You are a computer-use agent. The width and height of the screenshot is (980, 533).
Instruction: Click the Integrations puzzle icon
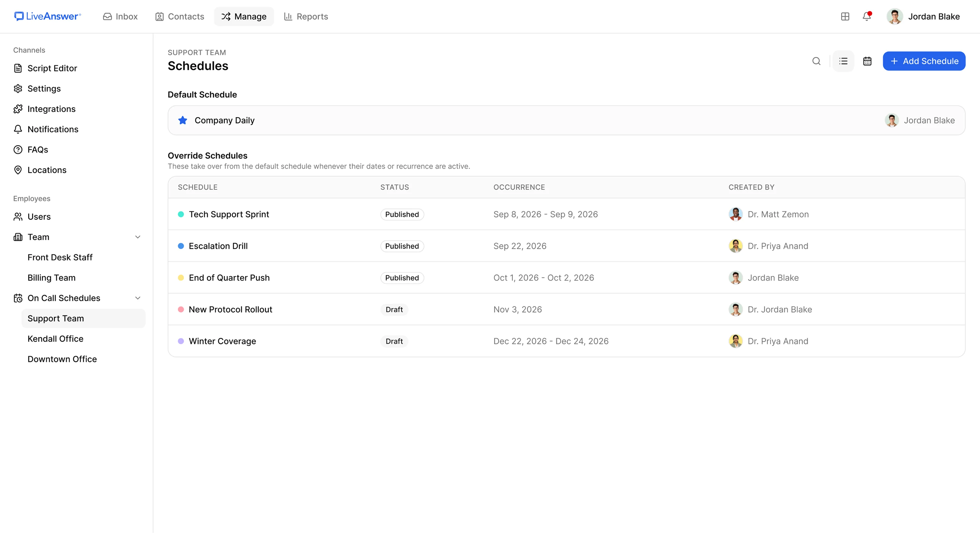18,109
